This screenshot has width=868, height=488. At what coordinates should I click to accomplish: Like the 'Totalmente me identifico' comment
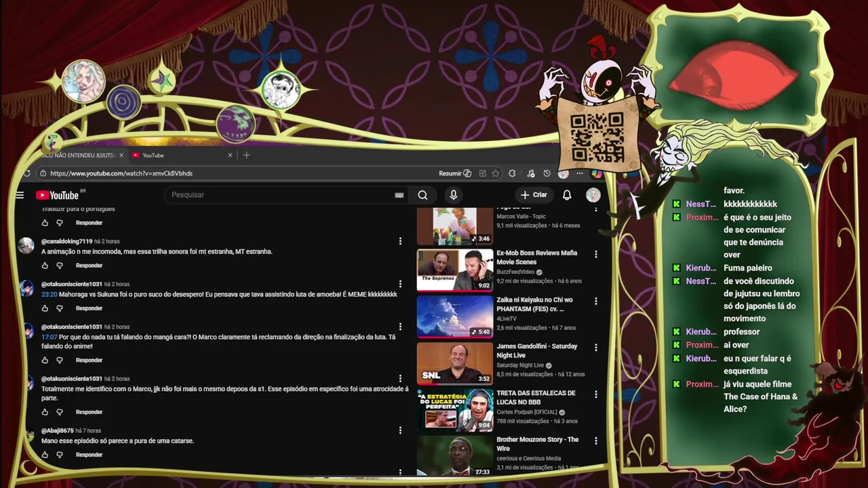coord(45,412)
